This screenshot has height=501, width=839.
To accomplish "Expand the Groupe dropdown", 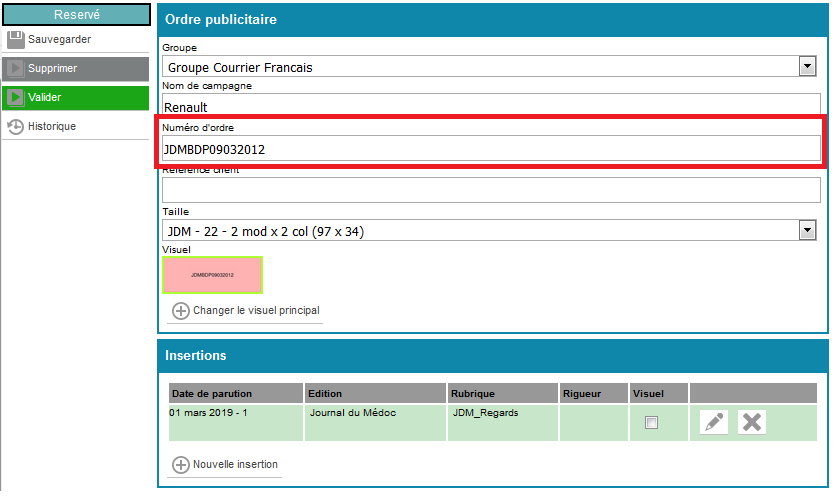I will 807,67.
